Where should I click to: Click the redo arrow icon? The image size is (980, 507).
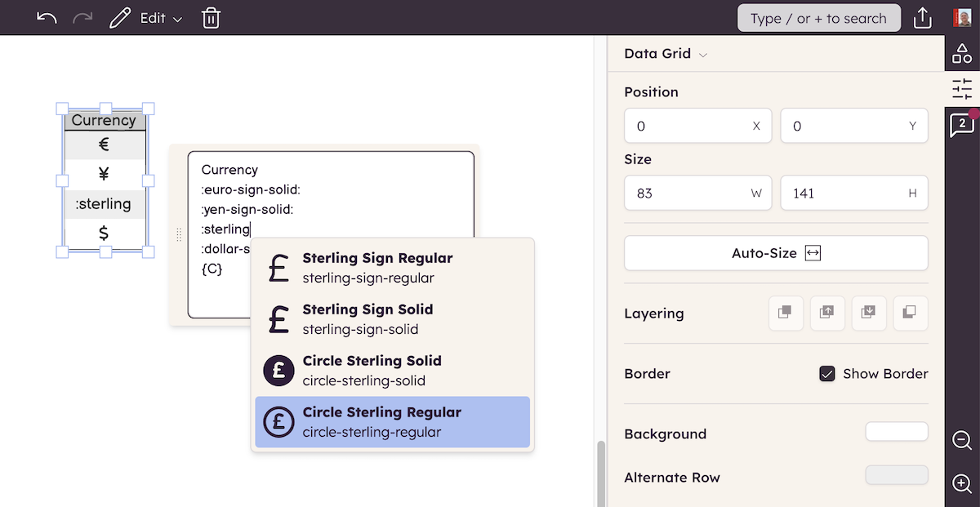coord(83,18)
